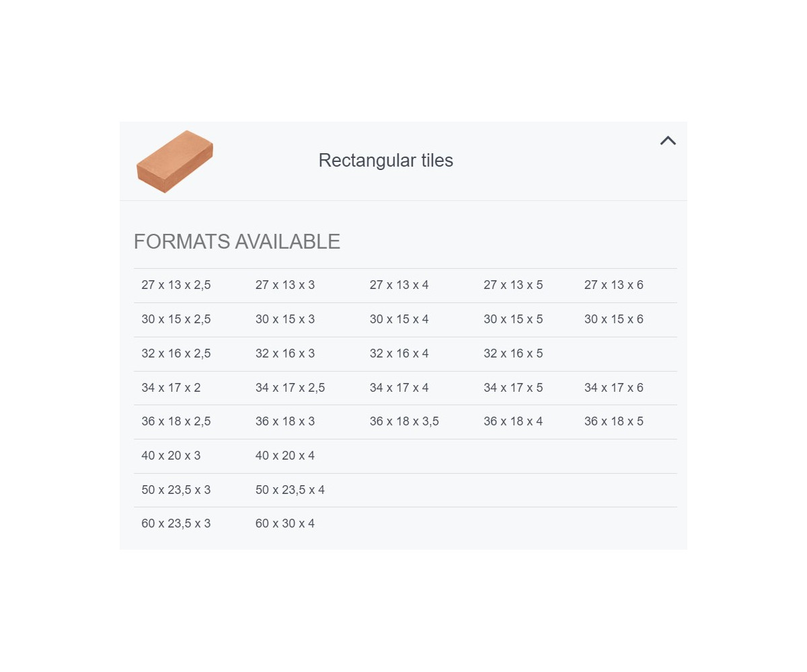The height and width of the screenshot is (672, 807).
Task: Select the 32 x 16 x 3 format
Action: click(285, 353)
